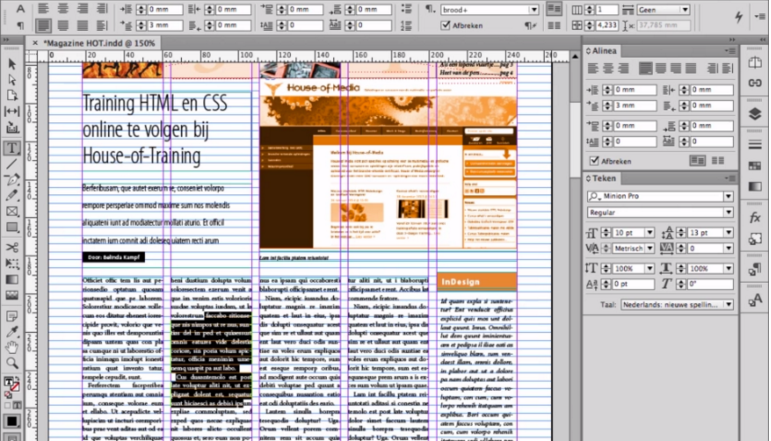Switch to character formatting controls (A)

(20, 9)
